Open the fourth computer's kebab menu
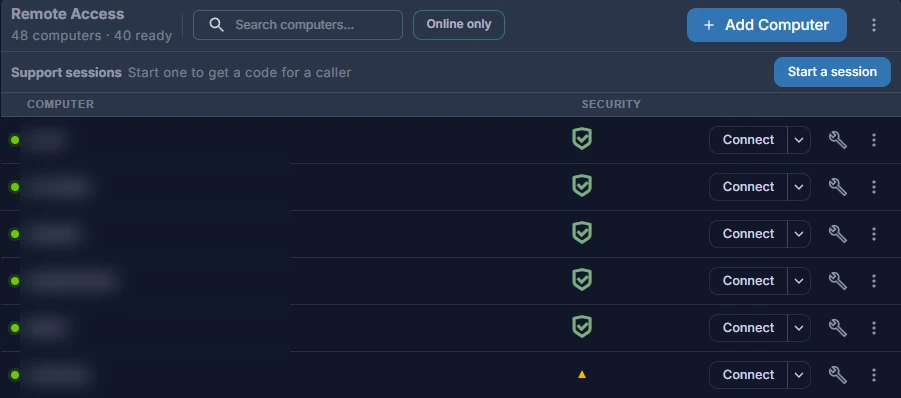This screenshot has height=398, width=901. pyautogui.click(x=873, y=281)
